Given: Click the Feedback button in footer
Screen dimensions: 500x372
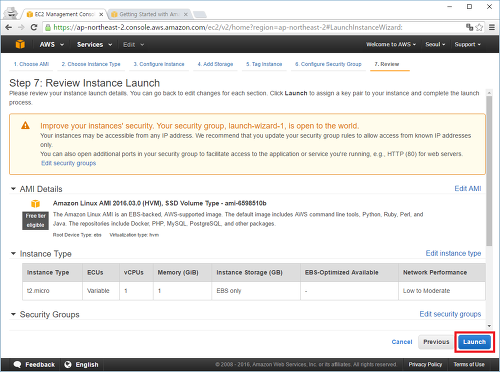Looking at the screenshot, I should 34,364.
